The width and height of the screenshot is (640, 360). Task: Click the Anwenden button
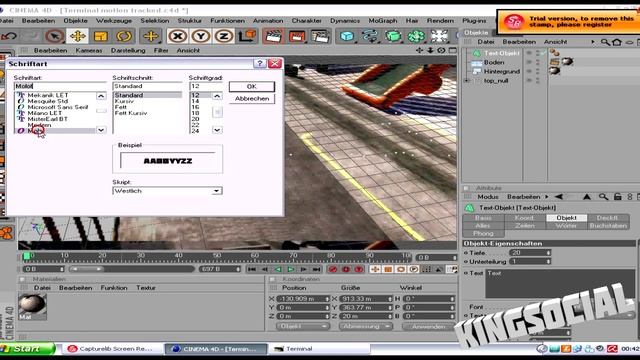point(429,326)
